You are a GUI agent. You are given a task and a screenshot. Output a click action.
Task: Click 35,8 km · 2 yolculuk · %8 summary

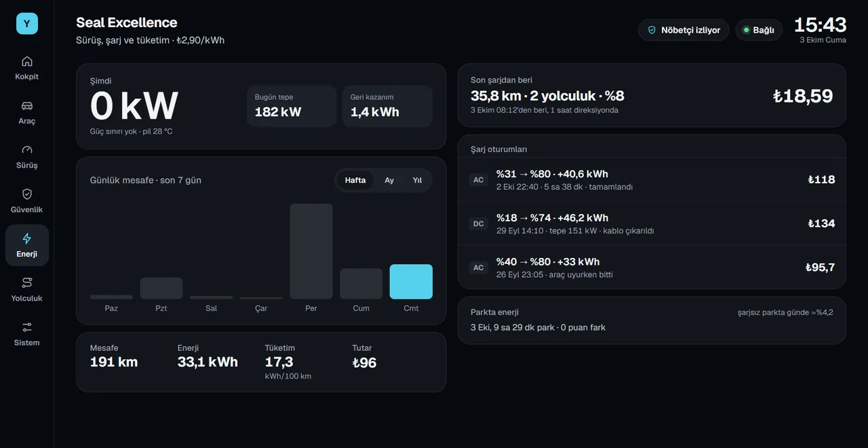point(547,96)
